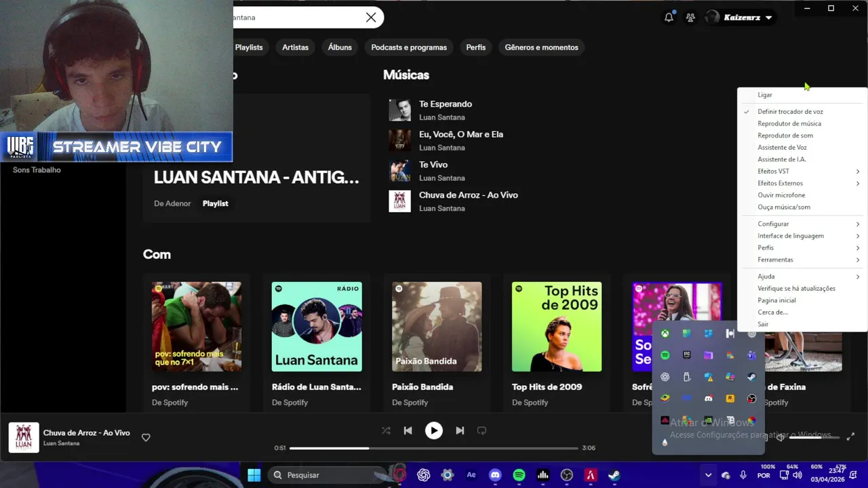Open Steam icon in system tray
The width and height of the screenshot is (868, 488).
click(752, 377)
